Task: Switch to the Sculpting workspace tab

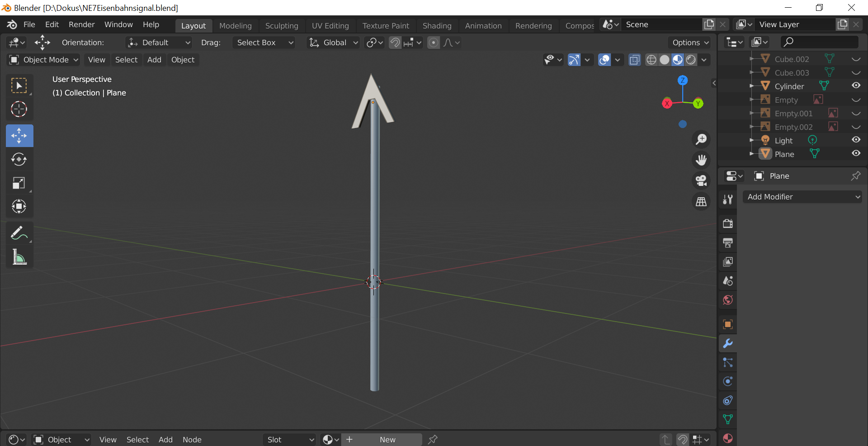Action: (x=282, y=26)
